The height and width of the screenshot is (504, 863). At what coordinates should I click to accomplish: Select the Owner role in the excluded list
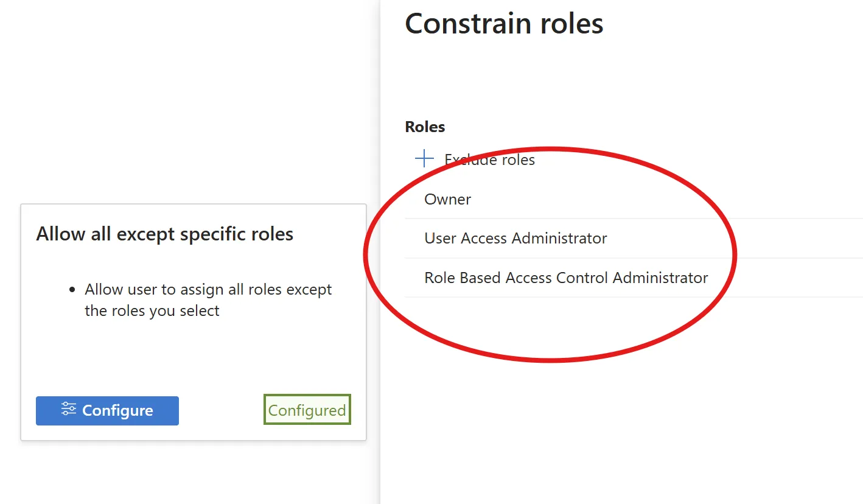447,199
